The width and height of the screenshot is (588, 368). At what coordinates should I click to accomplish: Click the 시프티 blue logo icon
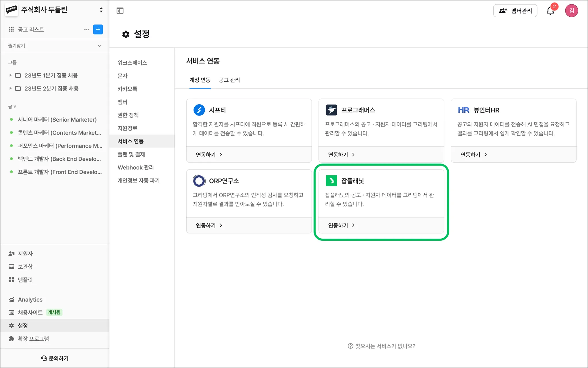pos(199,110)
